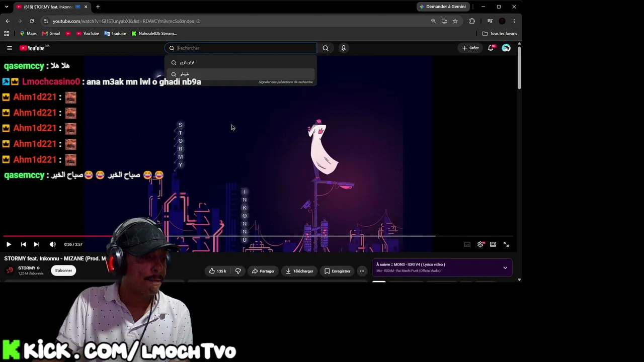The width and height of the screenshot is (644, 362).
Task: Open the Traduire bookmark
Action: point(115,34)
